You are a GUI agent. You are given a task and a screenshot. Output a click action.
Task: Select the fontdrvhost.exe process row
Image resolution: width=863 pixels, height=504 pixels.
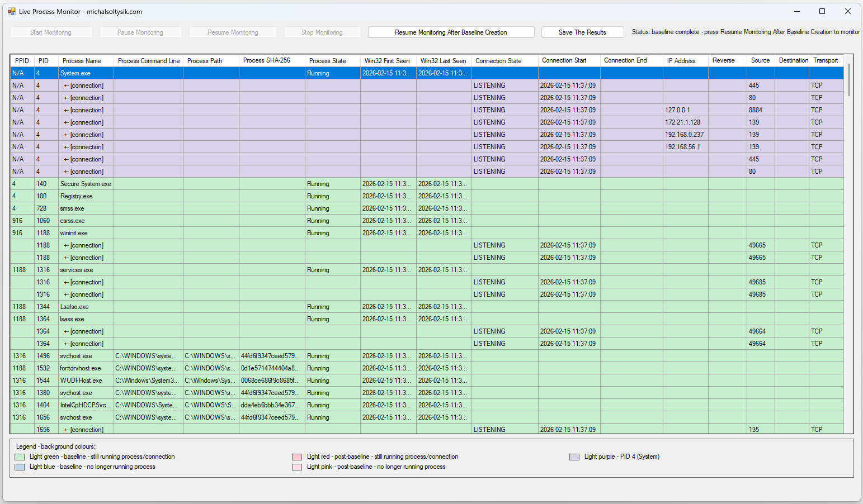(81, 368)
